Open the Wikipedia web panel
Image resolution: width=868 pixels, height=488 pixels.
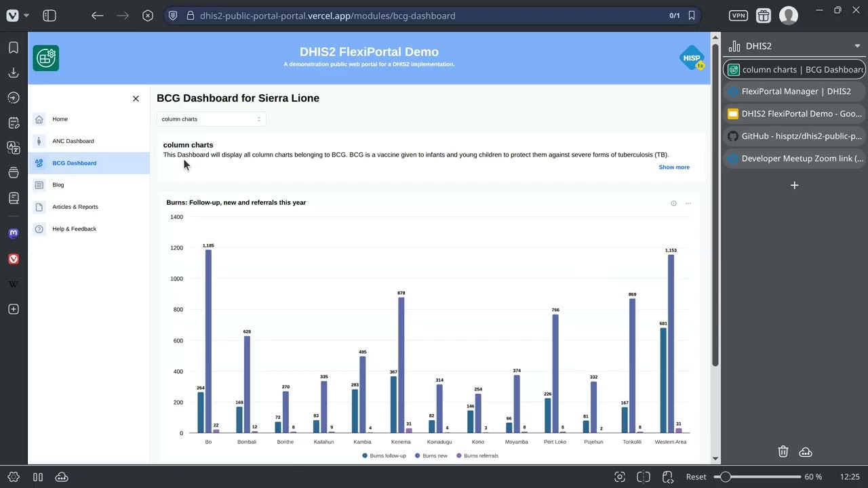pyautogui.click(x=14, y=284)
